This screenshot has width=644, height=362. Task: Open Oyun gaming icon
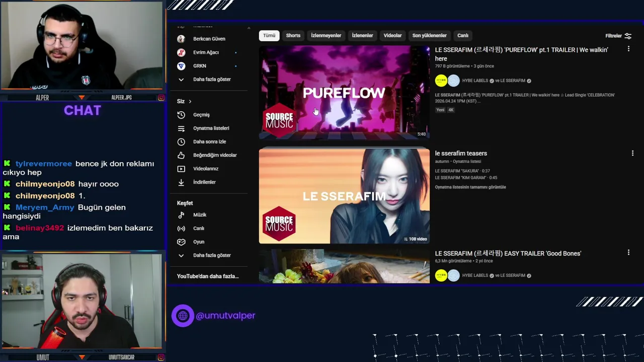(x=181, y=242)
